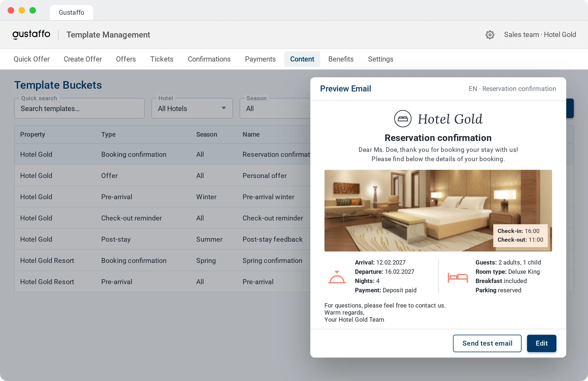Select the Gustaffo window tab

[72, 12]
